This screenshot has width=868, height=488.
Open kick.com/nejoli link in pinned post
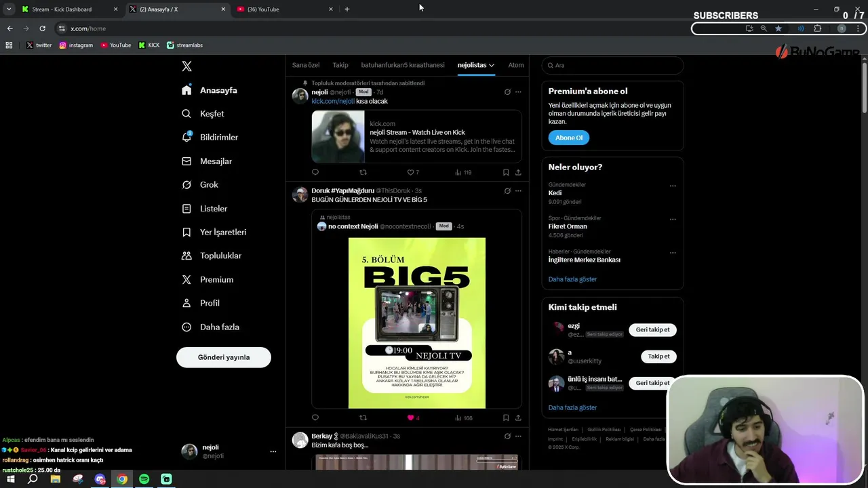click(333, 101)
